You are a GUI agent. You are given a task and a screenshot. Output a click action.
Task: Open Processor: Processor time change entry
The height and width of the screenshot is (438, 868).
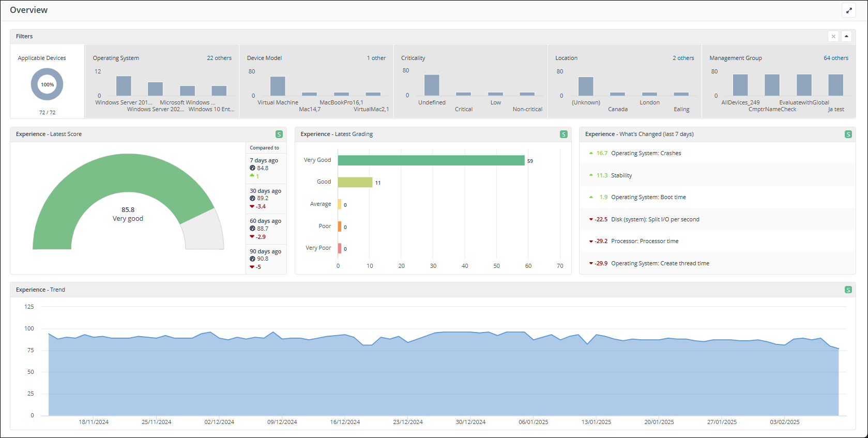click(644, 241)
